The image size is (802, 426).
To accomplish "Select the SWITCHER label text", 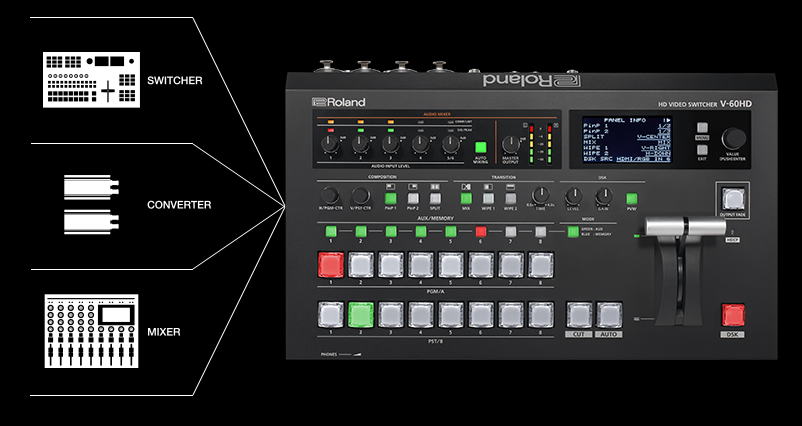I will coord(175,80).
